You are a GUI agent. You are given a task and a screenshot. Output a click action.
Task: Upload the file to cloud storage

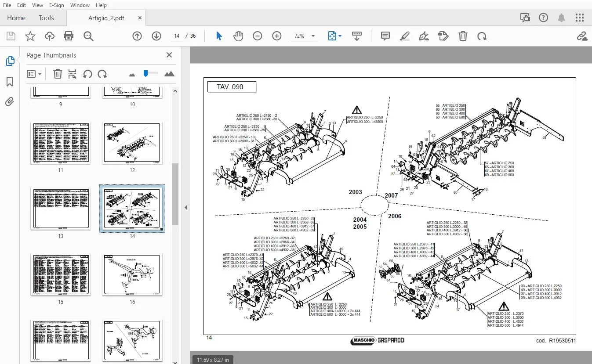click(50, 36)
